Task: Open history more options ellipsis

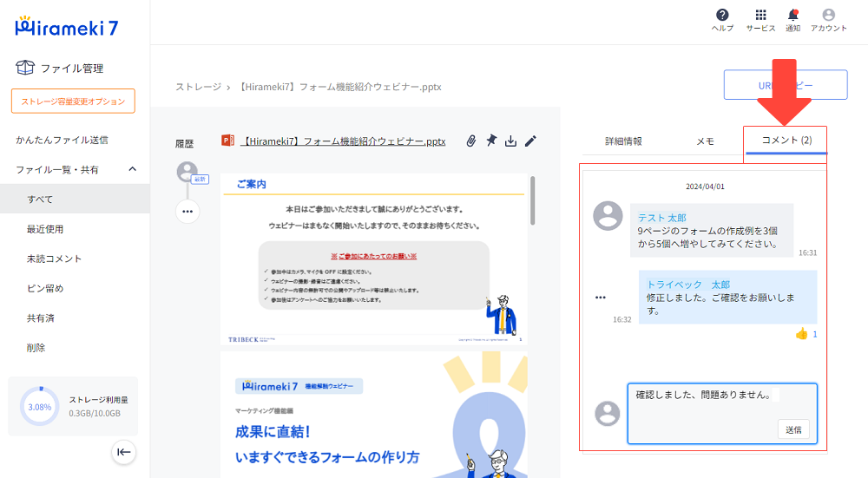Action: click(187, 212)
